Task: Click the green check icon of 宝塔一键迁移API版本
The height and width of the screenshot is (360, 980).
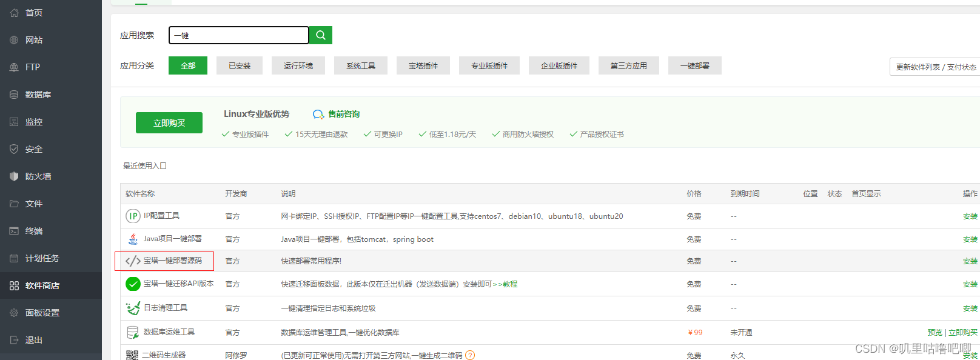Action: coord(133,284)
